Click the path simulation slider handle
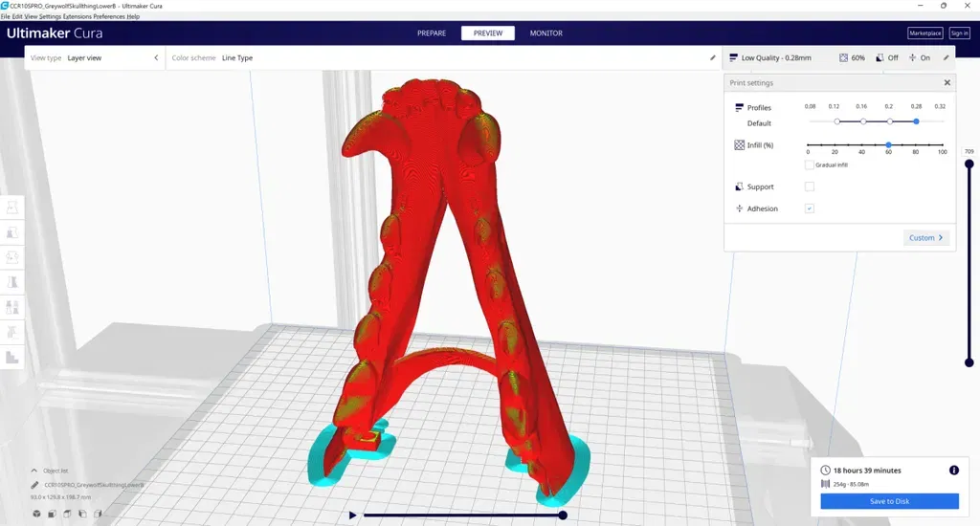 coord(563,515)
